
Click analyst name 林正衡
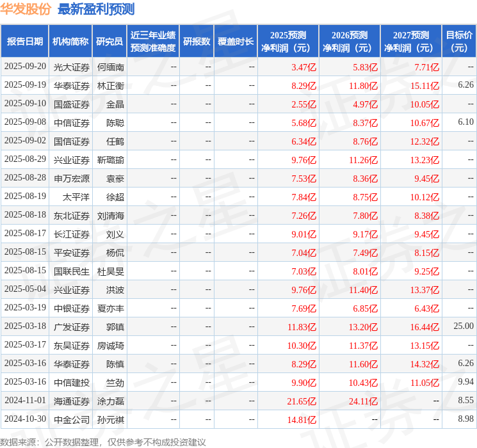pos(110,86)
